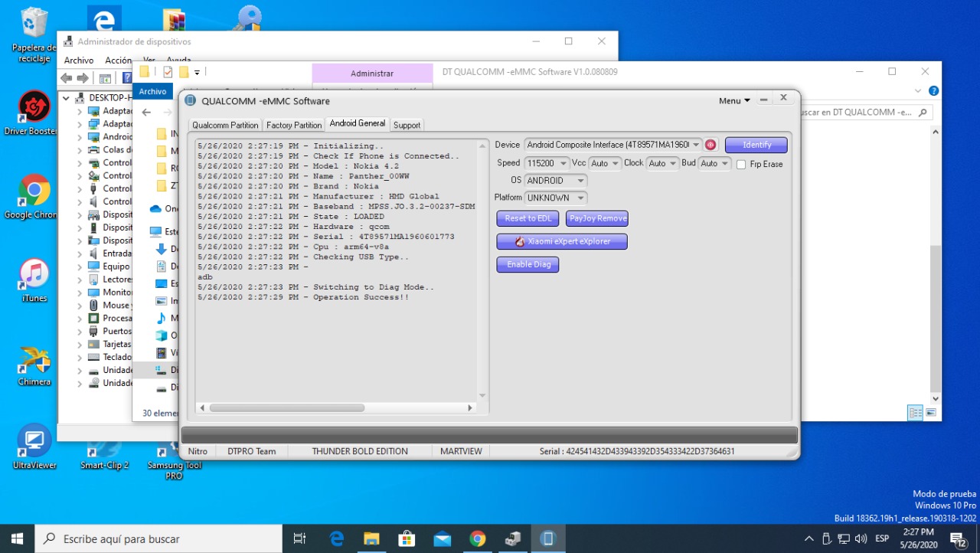Open the Menu dropdown in QUALCOMM title bar
Image resolution: width=980 pixels, height=553 pixels.
[734, 101]
